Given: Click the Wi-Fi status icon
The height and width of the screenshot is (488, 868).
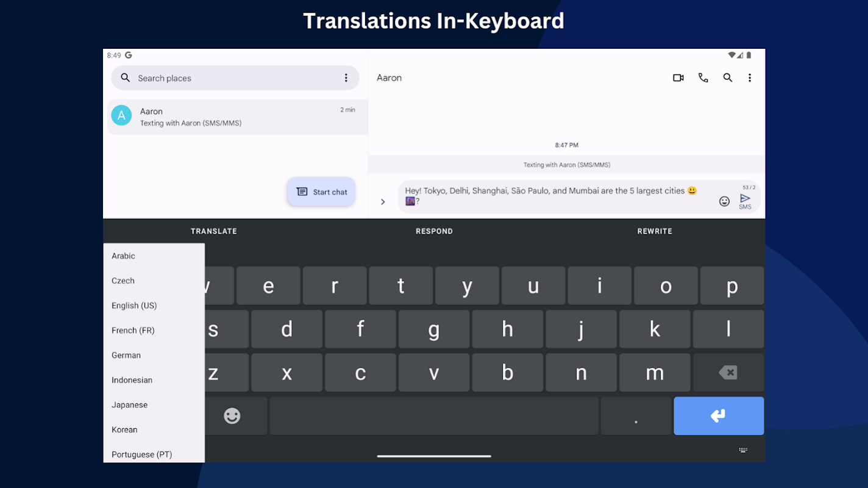Looking at the screenshot, I should [731, 55].
